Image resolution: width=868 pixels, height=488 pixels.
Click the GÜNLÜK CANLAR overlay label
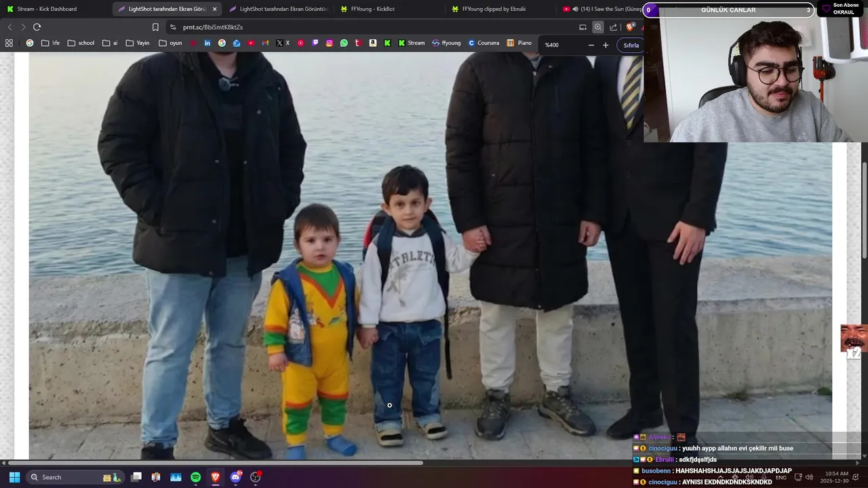point(728,10)
